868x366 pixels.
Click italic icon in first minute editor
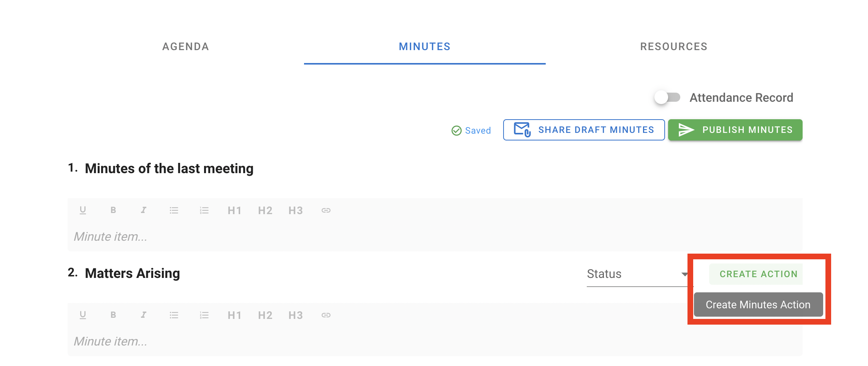tap(144, 210)
